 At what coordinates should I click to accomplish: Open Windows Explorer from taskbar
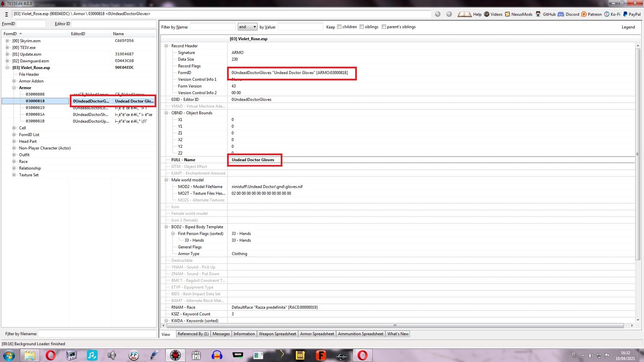(30, 355)
